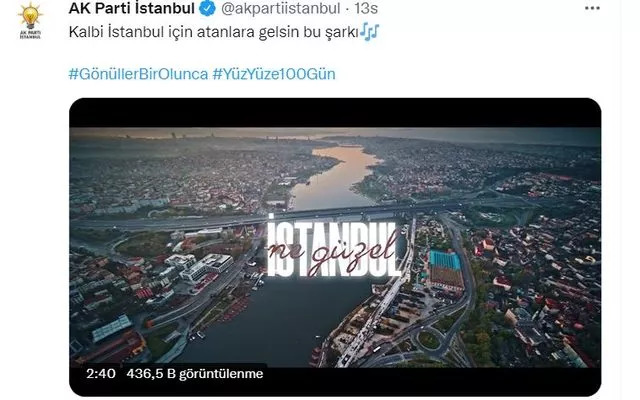The height and width of the screenshot is (400, 640).
Task: Click the lightbulb logo in the avatar
Action: 30,16
